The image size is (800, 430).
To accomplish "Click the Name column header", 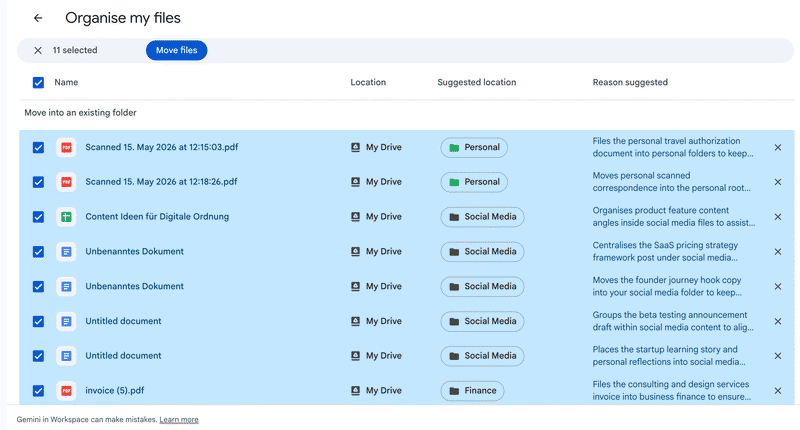I will [x=66, y=83].
